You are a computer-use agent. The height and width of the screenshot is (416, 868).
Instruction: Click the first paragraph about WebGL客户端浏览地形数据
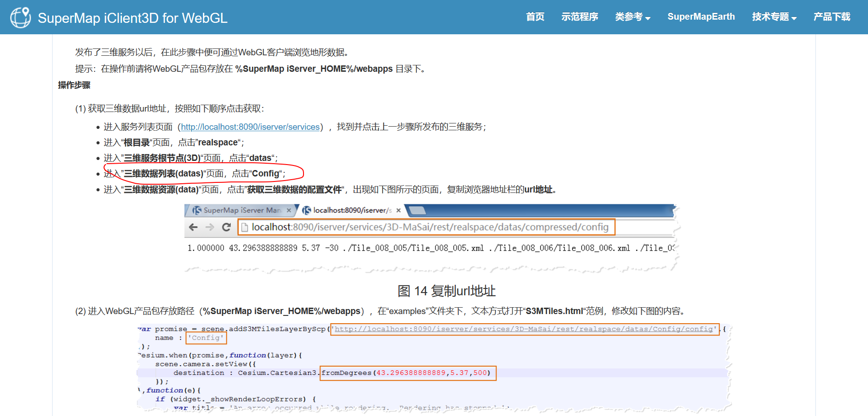[213, 52]
